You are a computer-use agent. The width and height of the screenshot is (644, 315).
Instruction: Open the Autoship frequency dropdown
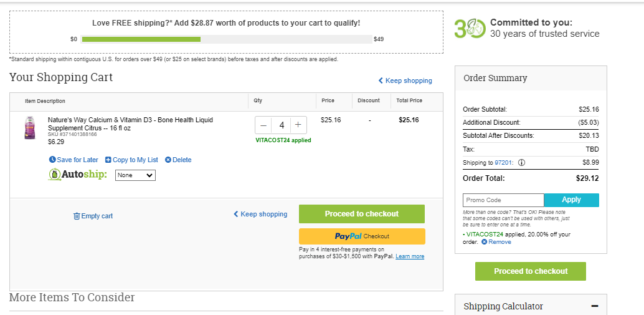[135, 175]
